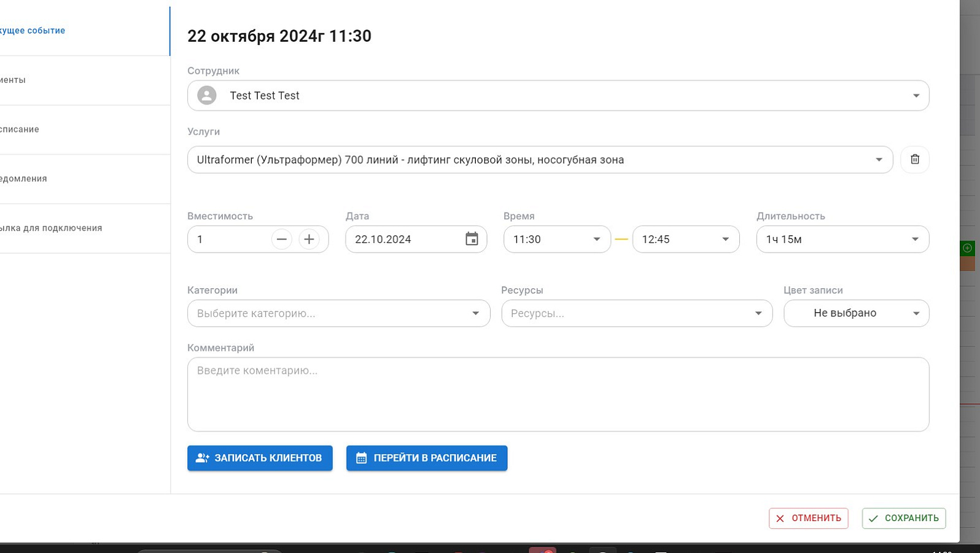980x553 pixels.
Task: Click ОТМЕНИТЬ to cancel
Action: tap(808, 518)
